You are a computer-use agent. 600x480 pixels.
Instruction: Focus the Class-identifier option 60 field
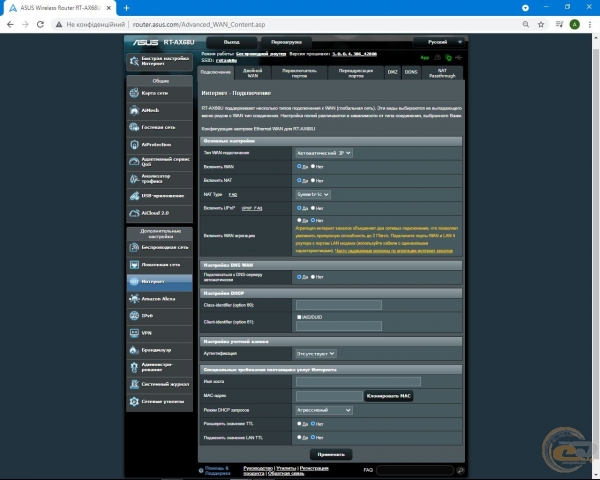pos(339,305)
